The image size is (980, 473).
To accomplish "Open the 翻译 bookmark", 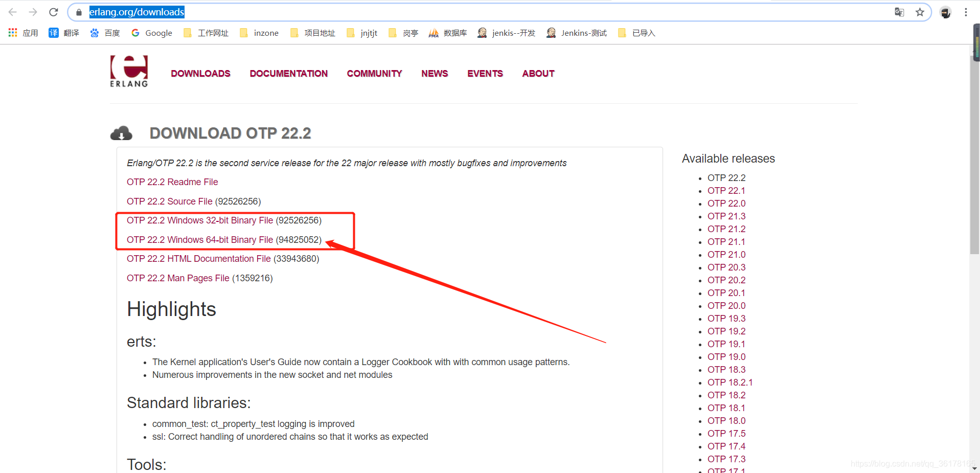I will click(x=64, y=33).
